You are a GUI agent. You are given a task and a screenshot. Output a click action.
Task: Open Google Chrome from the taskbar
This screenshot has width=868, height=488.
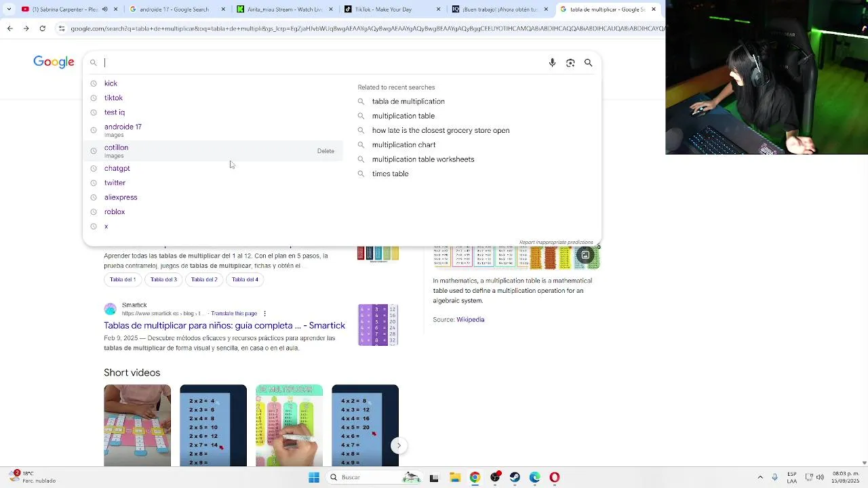(x=475, y=478)
